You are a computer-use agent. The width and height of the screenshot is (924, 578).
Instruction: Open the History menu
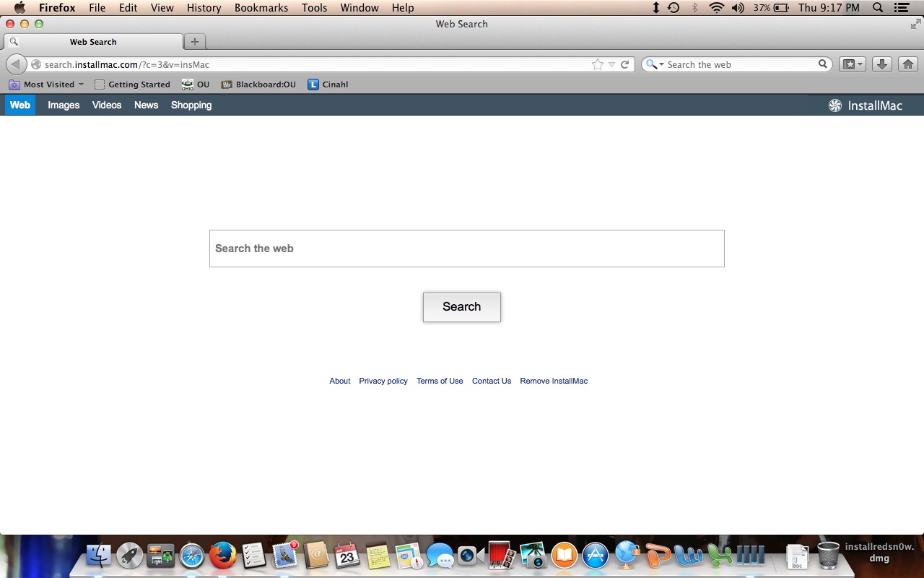point(204,8)
